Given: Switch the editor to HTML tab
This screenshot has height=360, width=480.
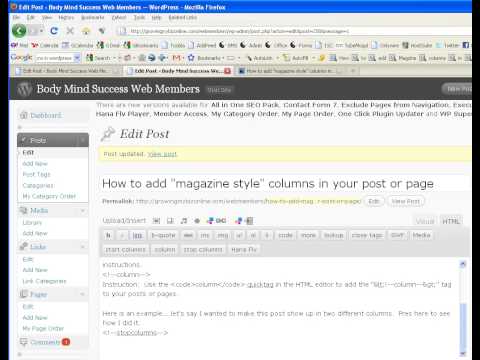Looking at the screenshot, I should [x=451, y=221].
